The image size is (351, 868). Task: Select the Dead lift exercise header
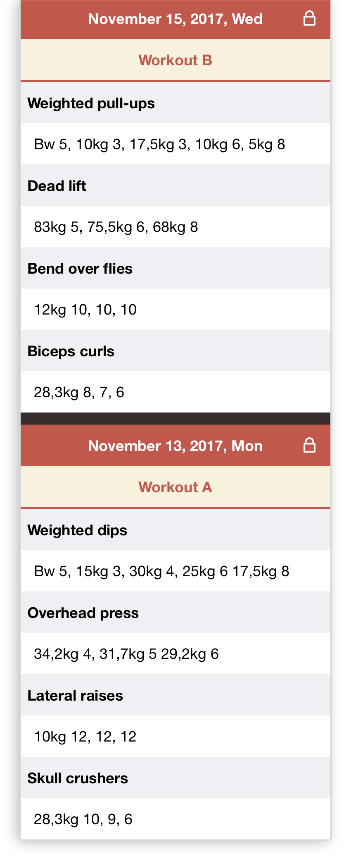pos(175,185)
